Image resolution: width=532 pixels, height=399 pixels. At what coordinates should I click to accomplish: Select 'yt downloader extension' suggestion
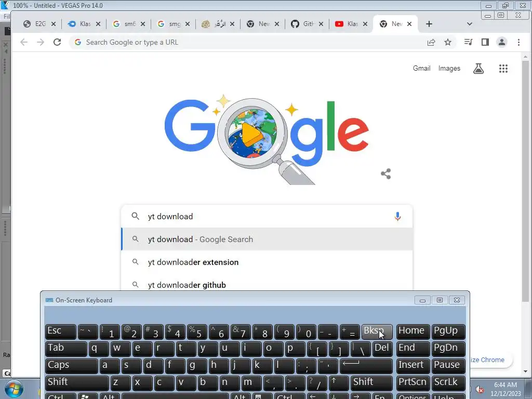coord(267,262)
